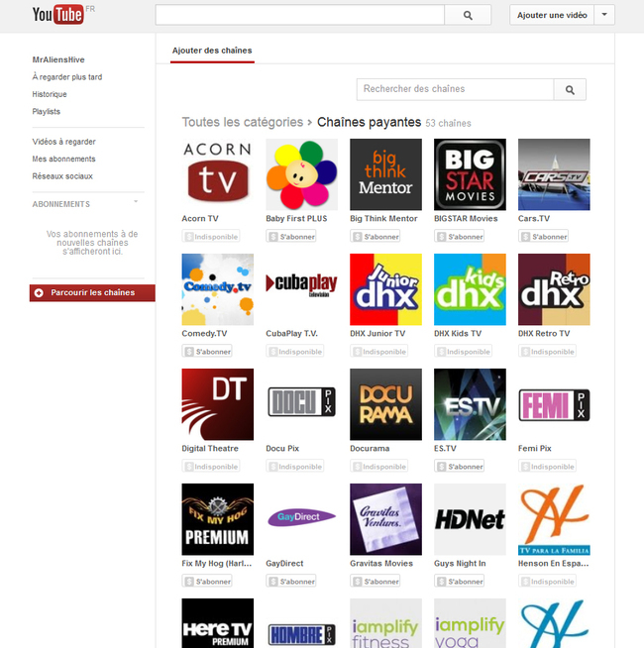Viewport: 644px width, 648px height.
Task: Click the Docurama channel name
Action: (370, 449)
